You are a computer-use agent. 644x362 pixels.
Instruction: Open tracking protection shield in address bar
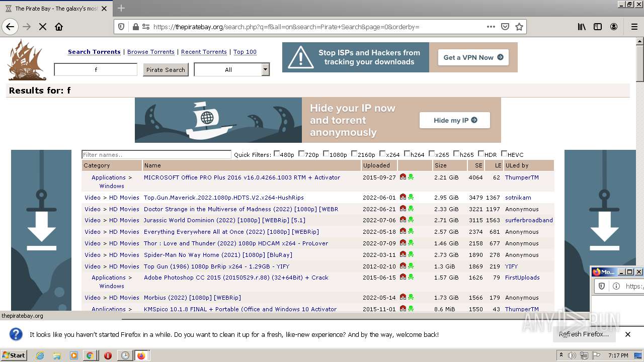click(x=121, y=27)
